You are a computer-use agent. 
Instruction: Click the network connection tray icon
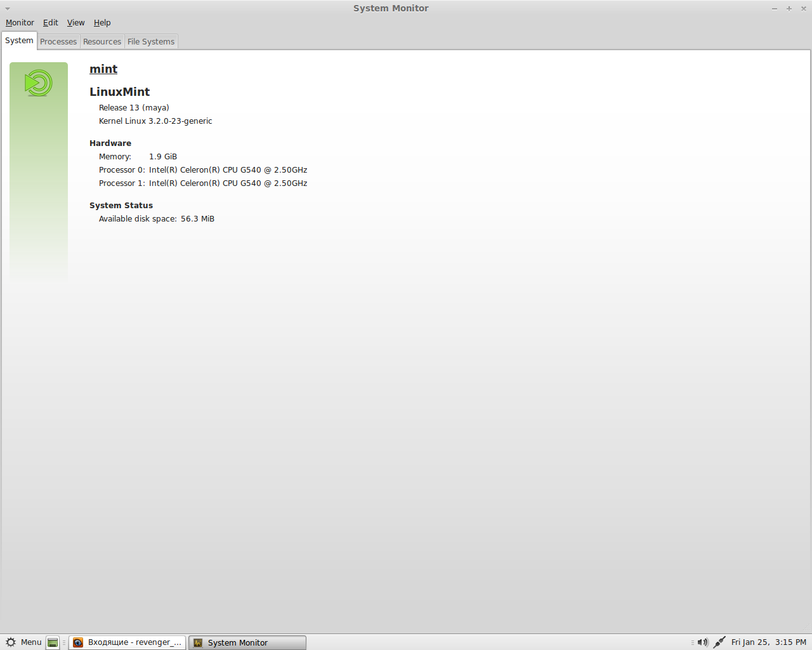719,642
